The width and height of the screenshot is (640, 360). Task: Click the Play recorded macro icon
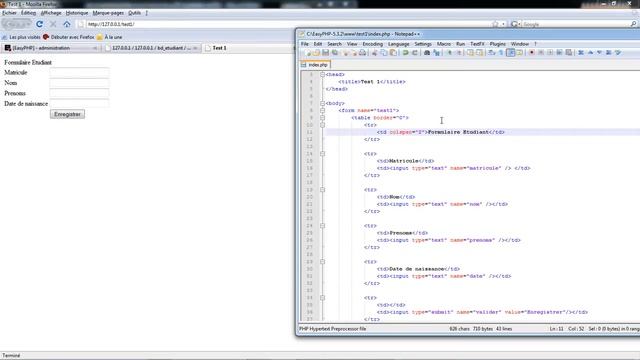coord(550,53)
